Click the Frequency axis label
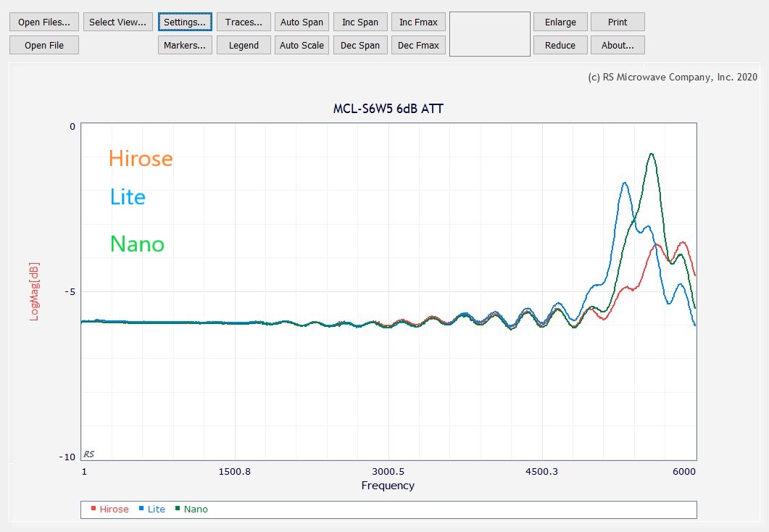This screenshot has width=769, height=532. [x=388, y=486]
